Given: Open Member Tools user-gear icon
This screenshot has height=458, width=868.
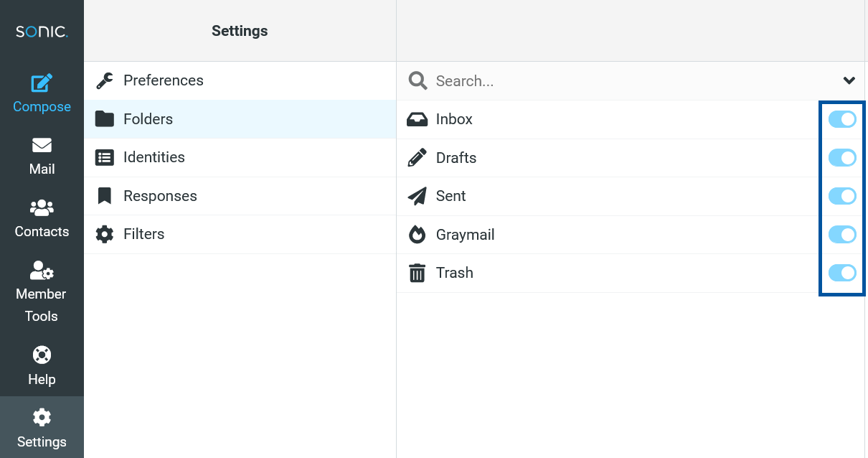Looking at the screenshot, I should 42,271.
